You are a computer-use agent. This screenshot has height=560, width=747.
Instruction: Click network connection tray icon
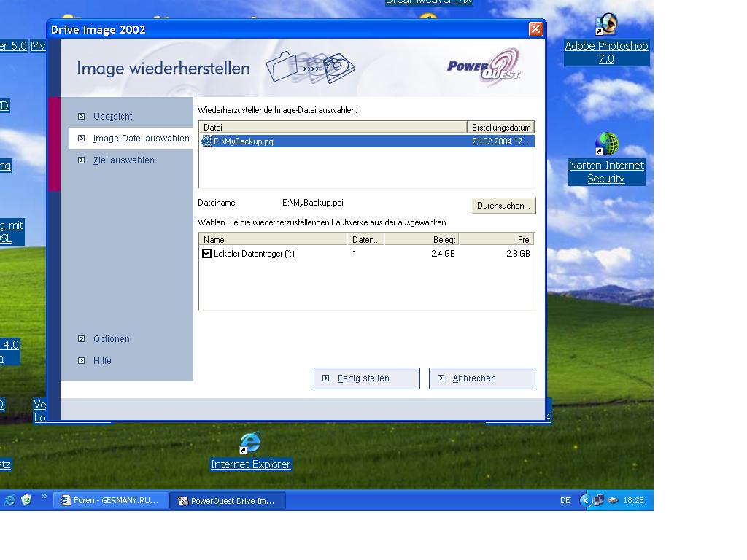click(599, 500)
